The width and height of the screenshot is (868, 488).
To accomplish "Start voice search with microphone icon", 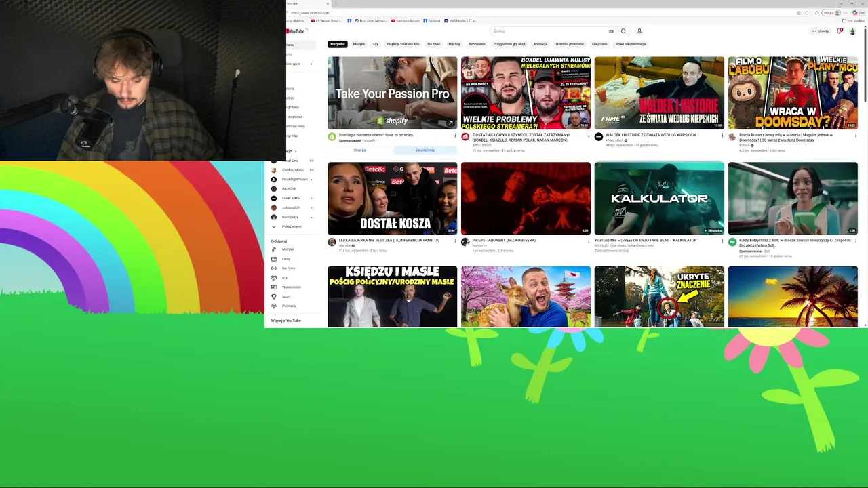I will [x=639, y=31].
